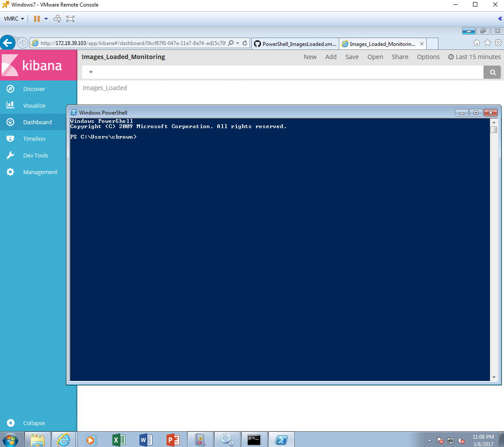Click the muted volume tray icon
The height and width of the screenshot is (447, 504).
tap(461, 440)
